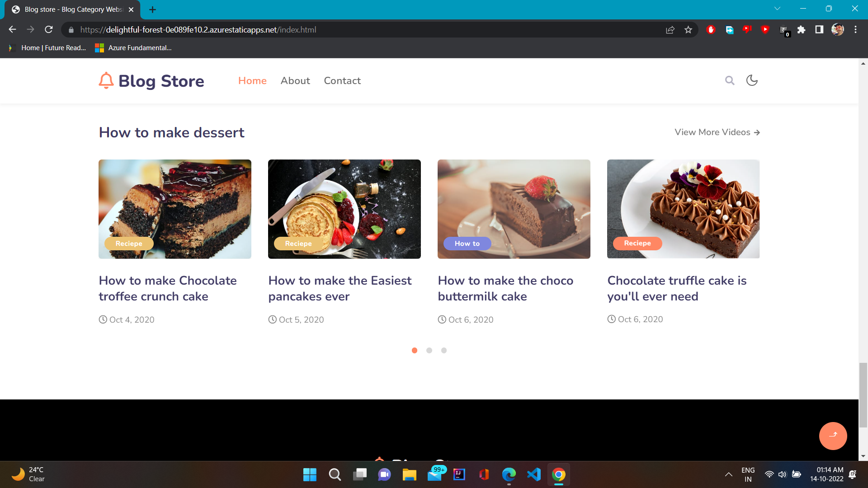This screenshot has height=488, width=868.
Task: Open Visual Studio Code from the taskbar
Action: [x=533, y=474]
